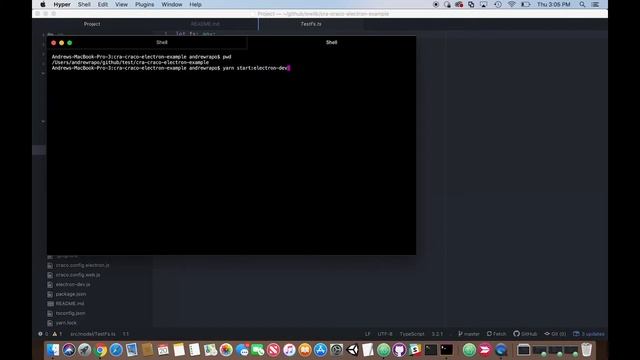640x360 pixels.
Task: Open FaceTime from the dock
Action: pyautogui.click(x=258, y=350)
